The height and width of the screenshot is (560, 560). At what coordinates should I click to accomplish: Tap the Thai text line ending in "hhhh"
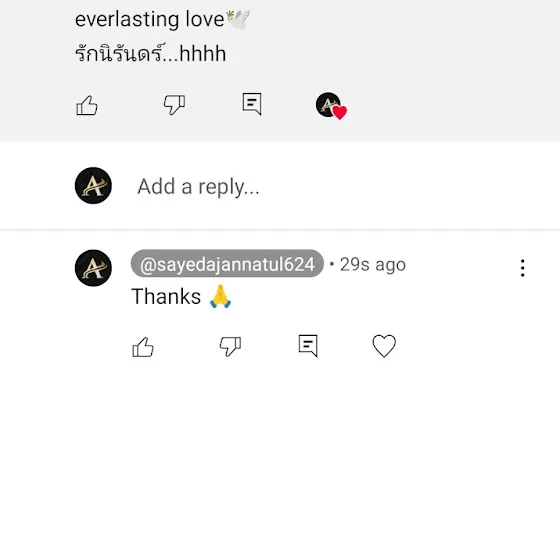click(x=150, y=54)
